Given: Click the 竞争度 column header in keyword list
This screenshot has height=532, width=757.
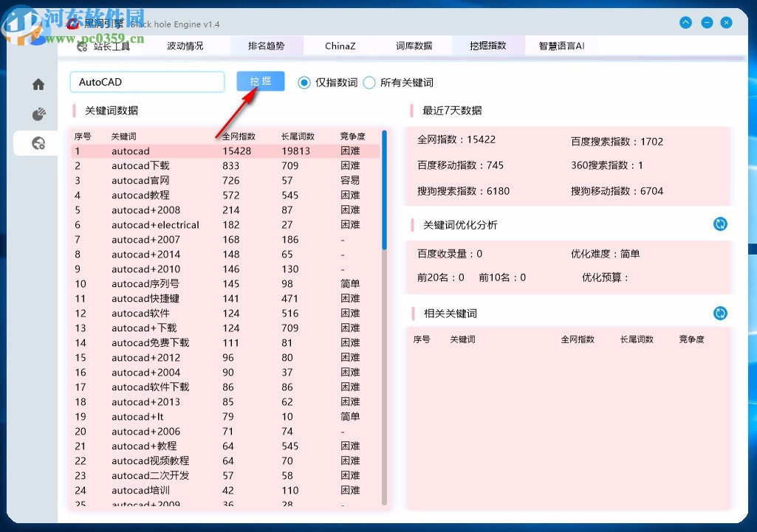Looking at the screenshot, I should 353,137.
